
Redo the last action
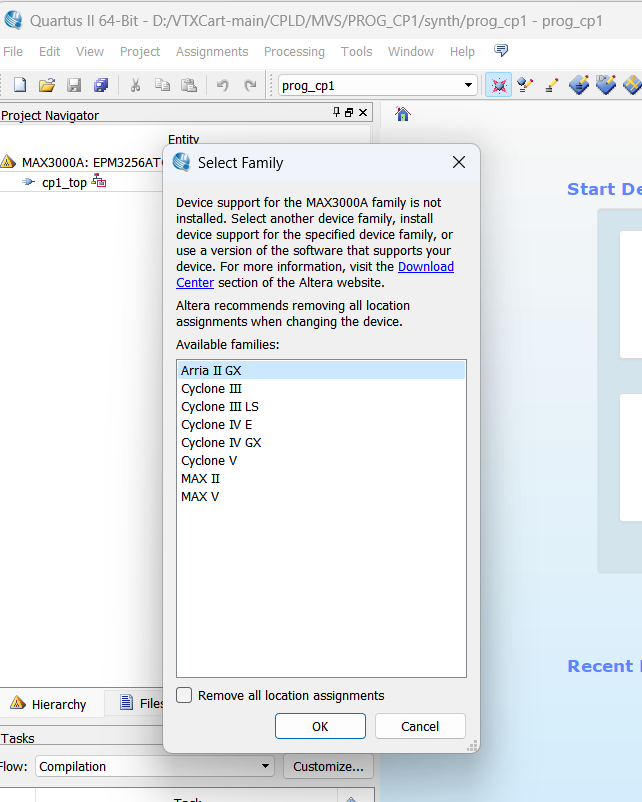(x=250, y=85)
